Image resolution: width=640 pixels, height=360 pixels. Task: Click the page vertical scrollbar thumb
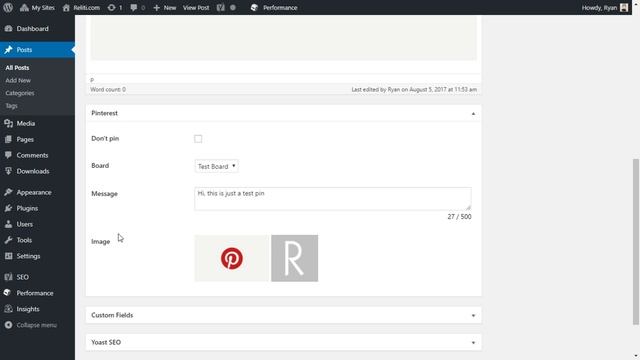[636, 242]
